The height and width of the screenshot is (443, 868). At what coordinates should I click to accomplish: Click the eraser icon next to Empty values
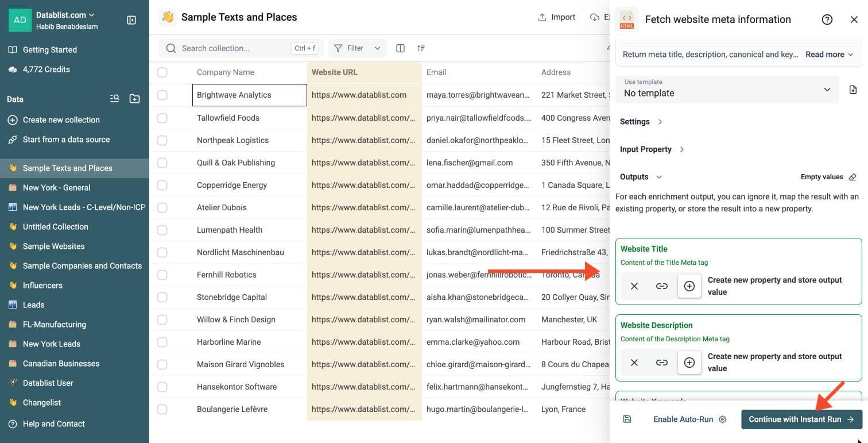click(x=852, y=177)
